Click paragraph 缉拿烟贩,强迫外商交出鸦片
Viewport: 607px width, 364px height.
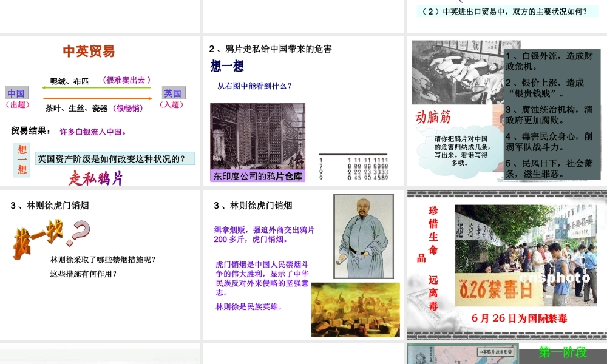click(x=265, y=234)
